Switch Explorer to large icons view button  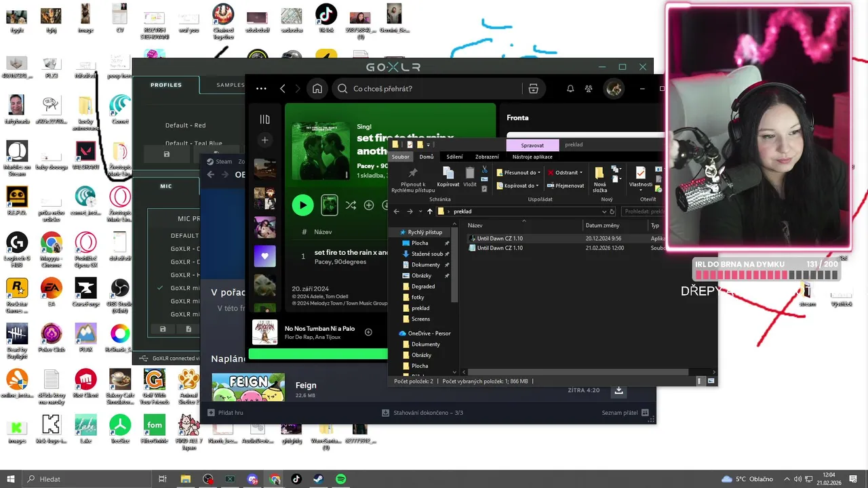coord(711,382)
